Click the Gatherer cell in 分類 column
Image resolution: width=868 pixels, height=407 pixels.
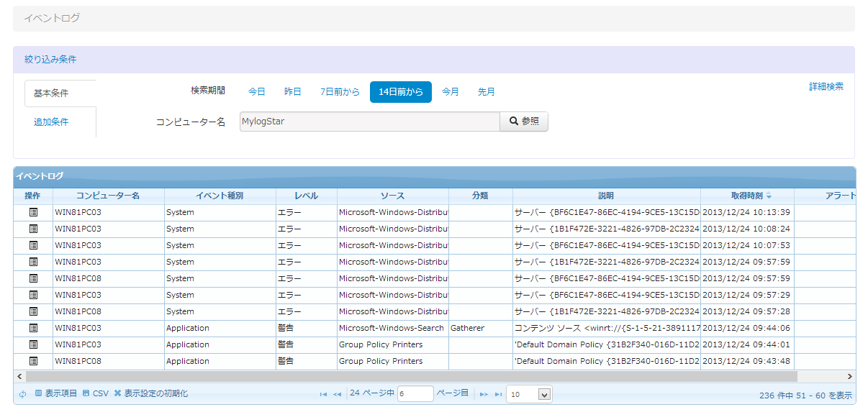pos(480,328)
